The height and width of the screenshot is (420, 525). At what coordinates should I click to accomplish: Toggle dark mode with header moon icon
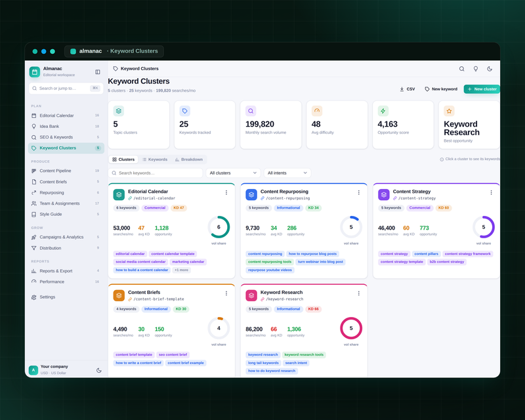(490, 69)
